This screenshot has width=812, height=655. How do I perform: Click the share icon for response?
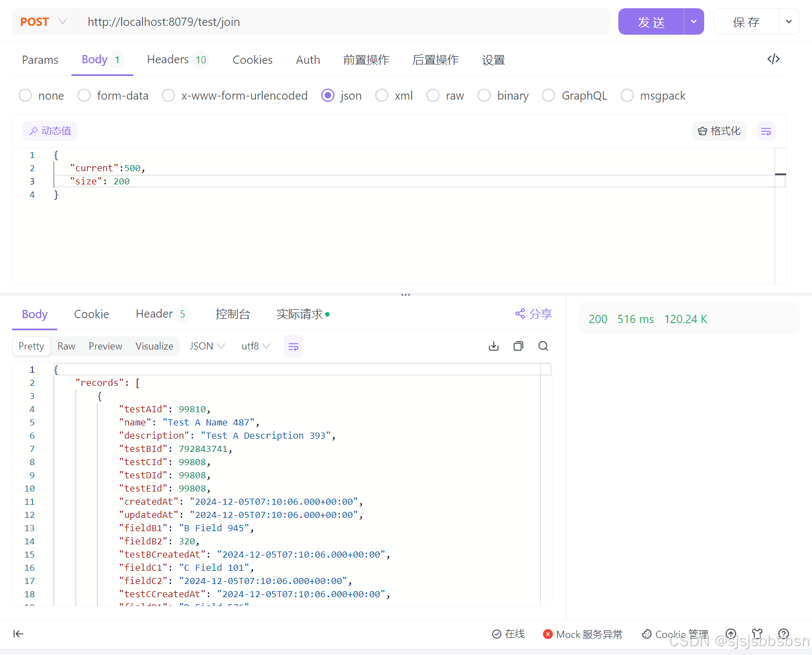(x=520, y=314)
